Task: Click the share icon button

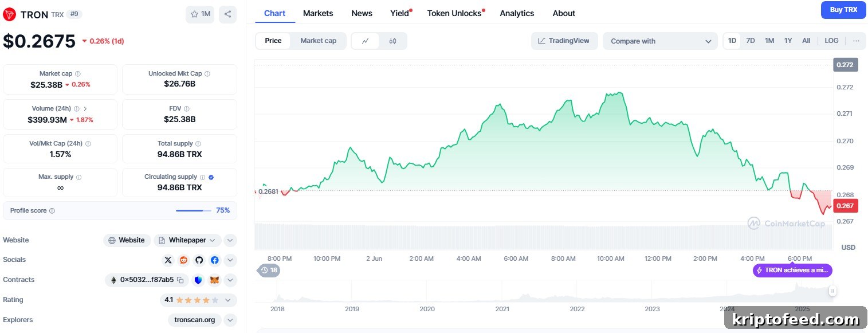Action: coord(227,14)
